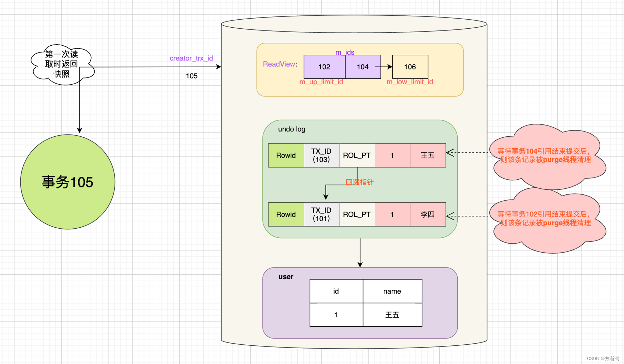Select Rowid cell in the 101 row
Viewport: 624px width, 364px height.
tap(286, 214)
